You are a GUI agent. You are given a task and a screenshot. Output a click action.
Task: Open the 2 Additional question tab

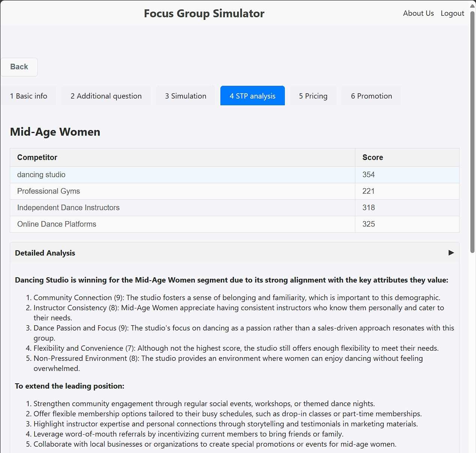point(106,96)
